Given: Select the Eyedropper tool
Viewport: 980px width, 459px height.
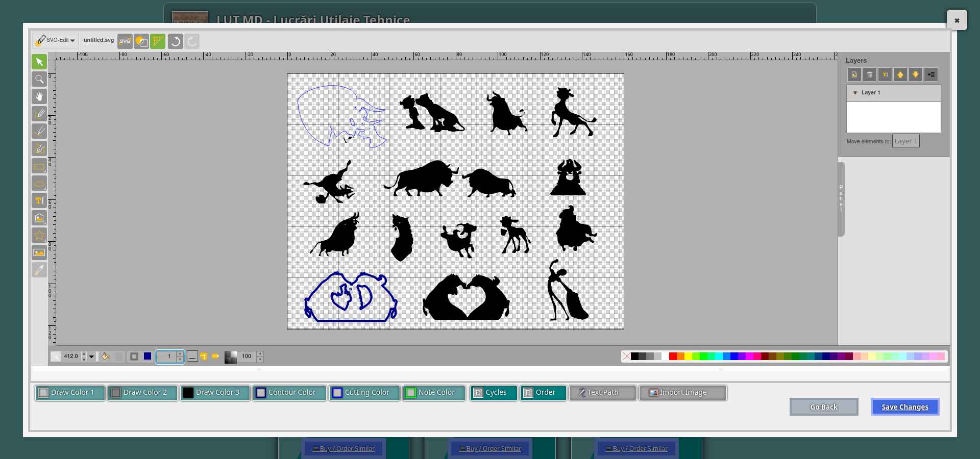Looking at the screenshot, I should pyautogui.click(x=39, y=270).
